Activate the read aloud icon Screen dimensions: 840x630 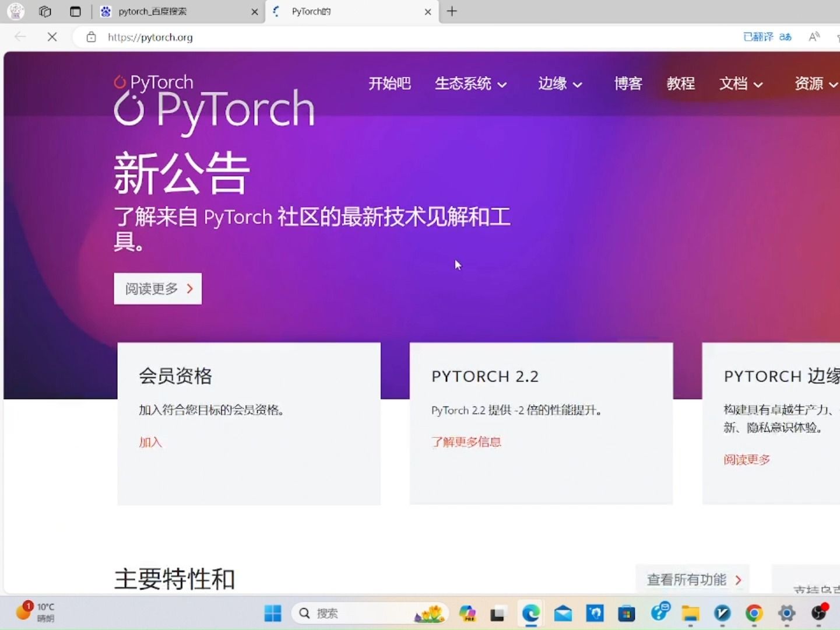tap(814, 37)
